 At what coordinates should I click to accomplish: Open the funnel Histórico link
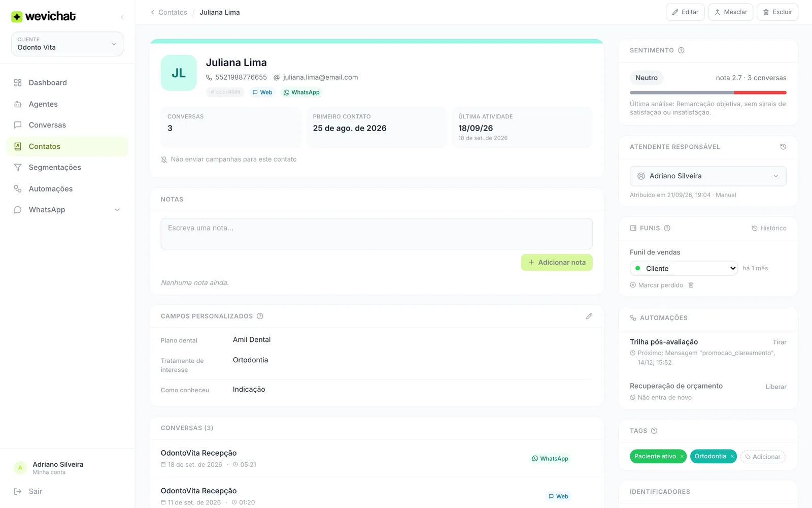(x=769, y=228)
